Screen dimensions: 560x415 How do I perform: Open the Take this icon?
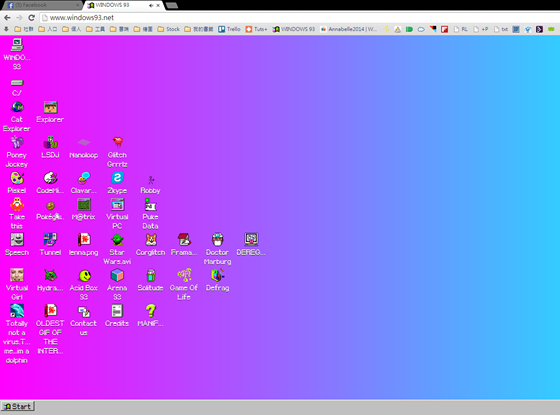[17, 205]
